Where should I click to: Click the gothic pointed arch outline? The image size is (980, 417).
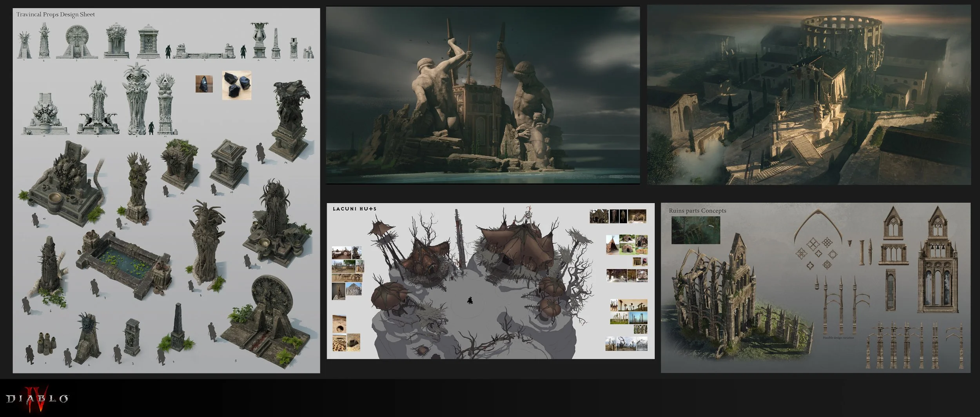point(818,226)
